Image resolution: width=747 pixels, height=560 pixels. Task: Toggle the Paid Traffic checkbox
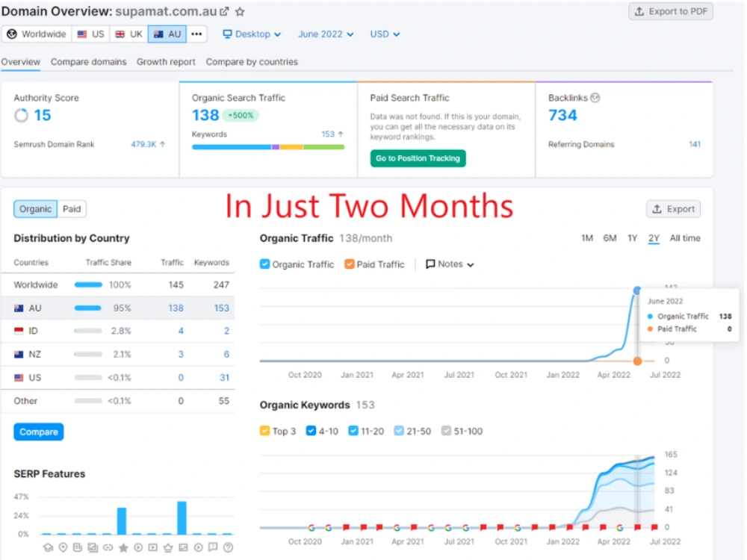(x=350, y=264)
